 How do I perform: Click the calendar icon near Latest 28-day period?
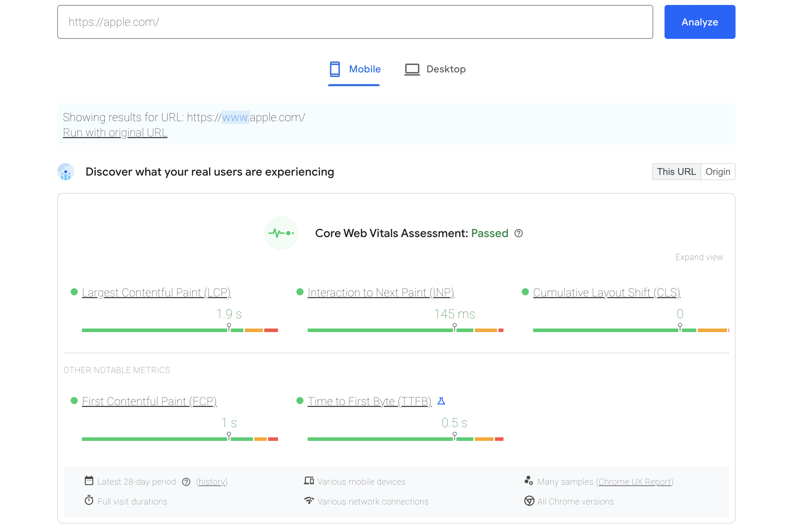(89, 481)
